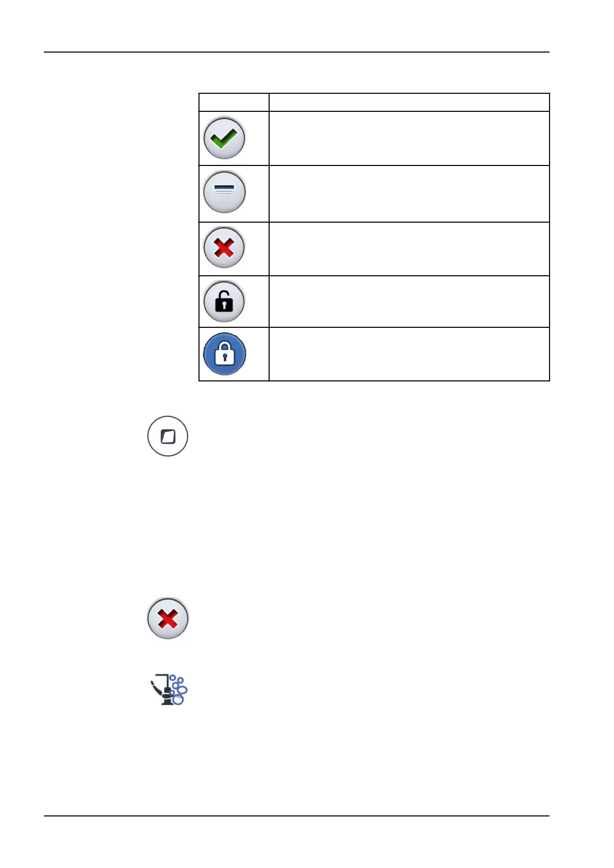This screenshot has width=614, height=868.
Task: Click the circled square stop icon
Action: [168, 436]
